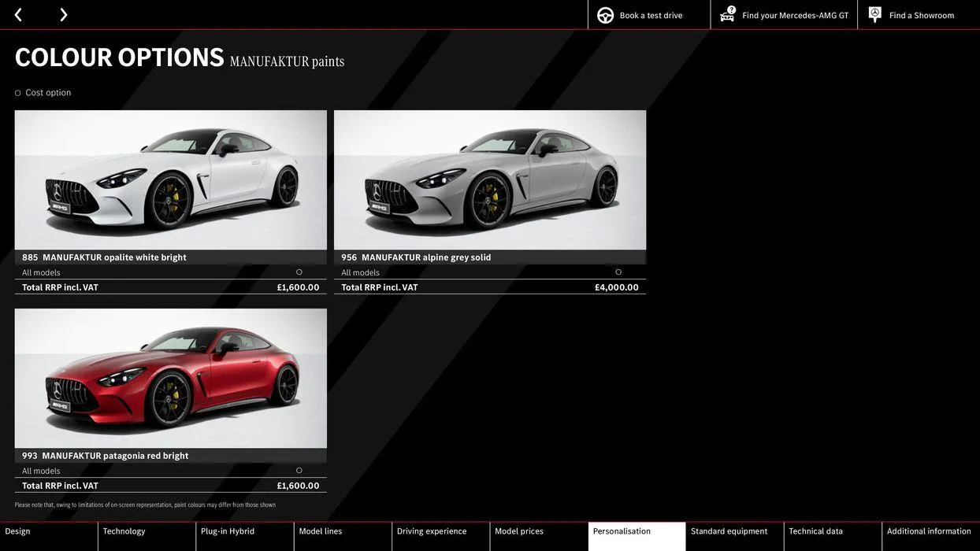Click Total RRP incl. VAT under patagonia red
The width and height of the screenshot is (980, 551).
(60, 486)
